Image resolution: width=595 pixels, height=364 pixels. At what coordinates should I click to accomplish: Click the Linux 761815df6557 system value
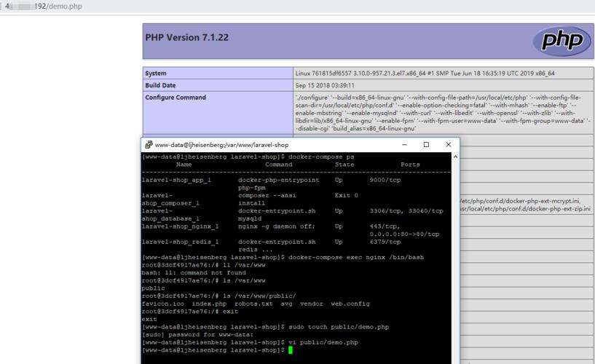[x=425, y=74]
